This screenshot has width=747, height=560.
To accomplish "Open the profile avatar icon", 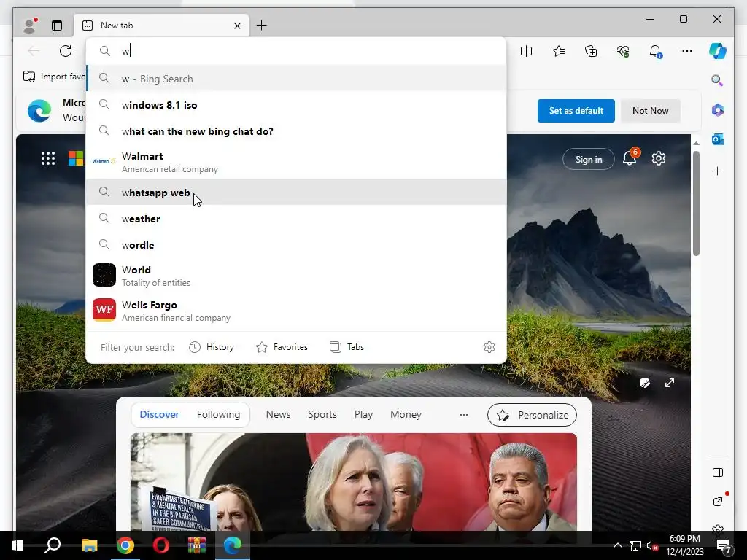I will [x=31, y=26].
